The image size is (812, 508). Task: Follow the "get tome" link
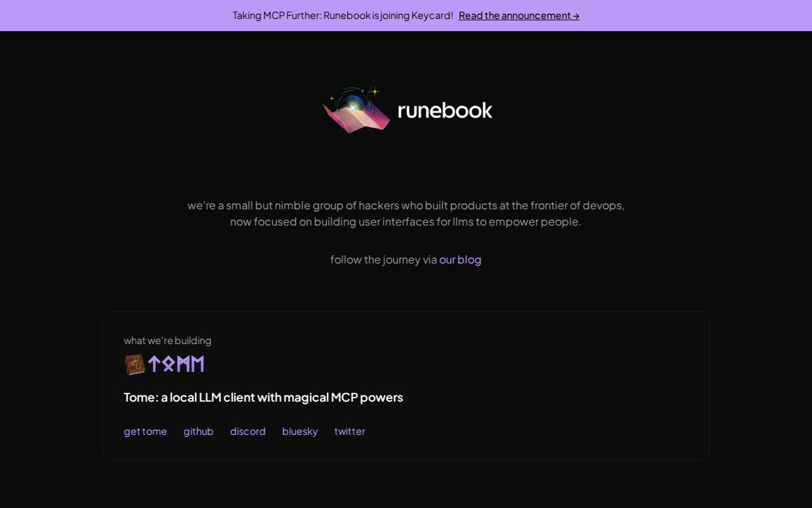coord(145,431)
